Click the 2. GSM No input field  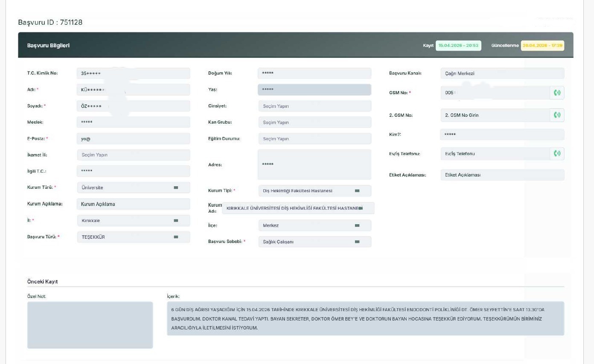click(495, 115)
